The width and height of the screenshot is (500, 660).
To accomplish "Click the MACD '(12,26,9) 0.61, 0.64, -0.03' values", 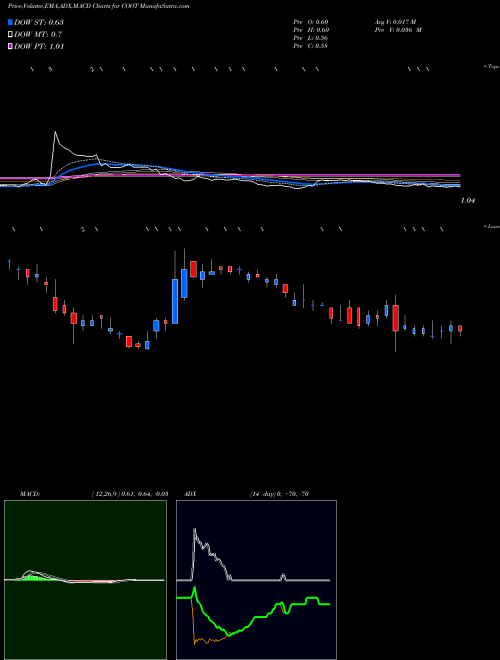I will pos(130,494).
